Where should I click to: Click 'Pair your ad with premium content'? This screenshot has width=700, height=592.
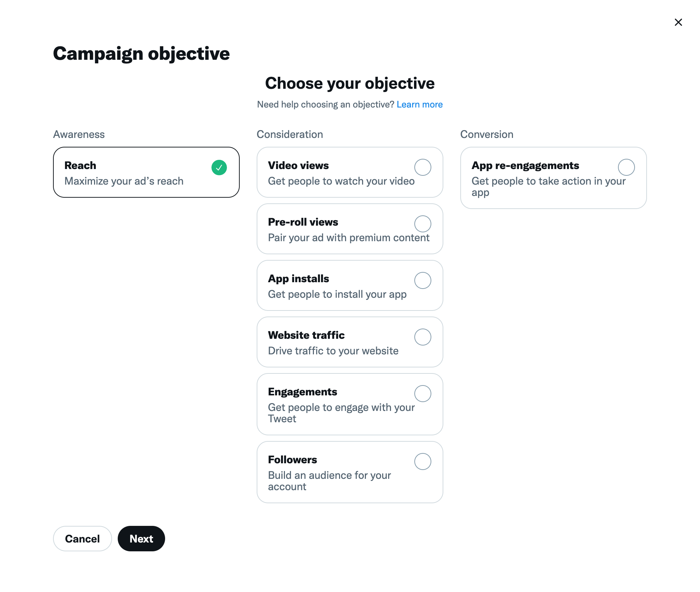pyautogui.click(x=349, y=238)
